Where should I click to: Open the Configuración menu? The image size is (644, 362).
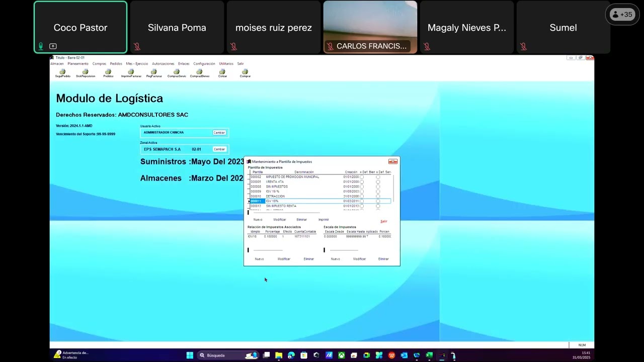[x=204, y=64]
